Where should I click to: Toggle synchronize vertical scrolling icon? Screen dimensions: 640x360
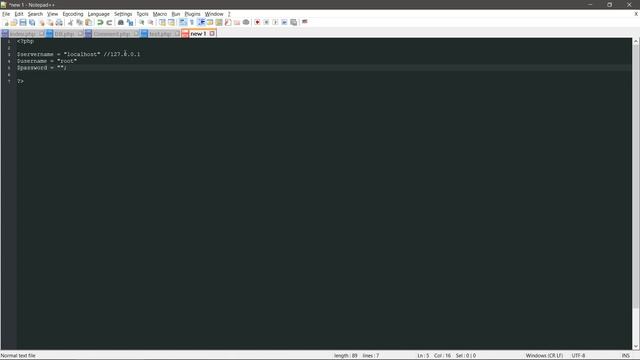162,22
